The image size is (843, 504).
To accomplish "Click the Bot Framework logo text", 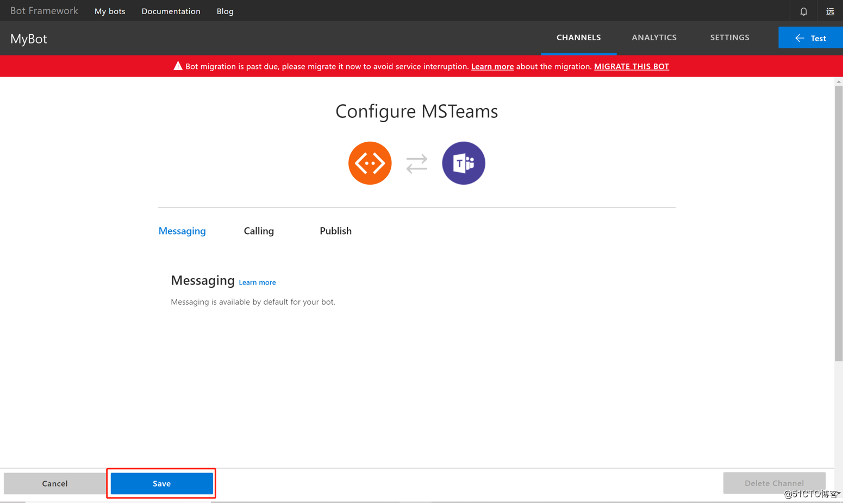I will point(44,11).
